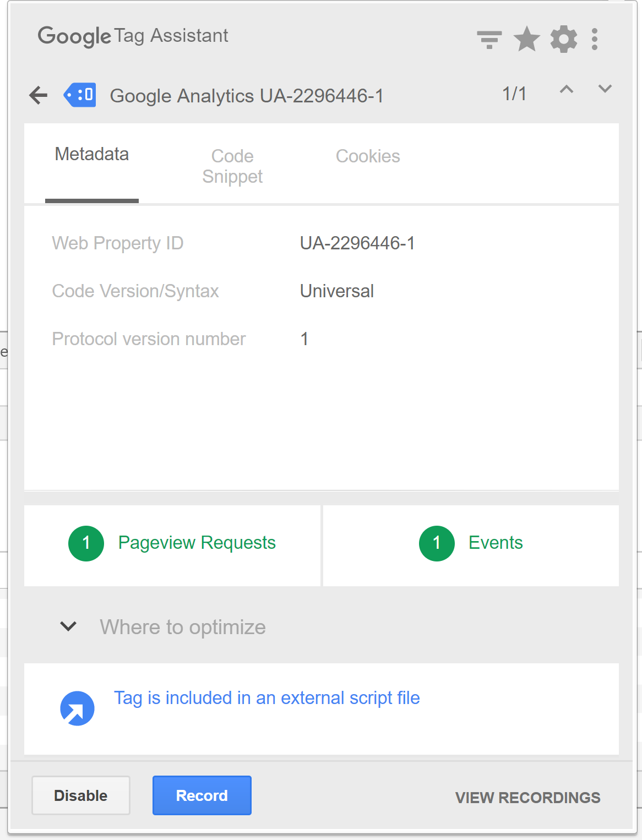The height and width of the screenshot is (840, 642).
Task: Switch to the Code Snippet tab
Action: tap(232, 165)
